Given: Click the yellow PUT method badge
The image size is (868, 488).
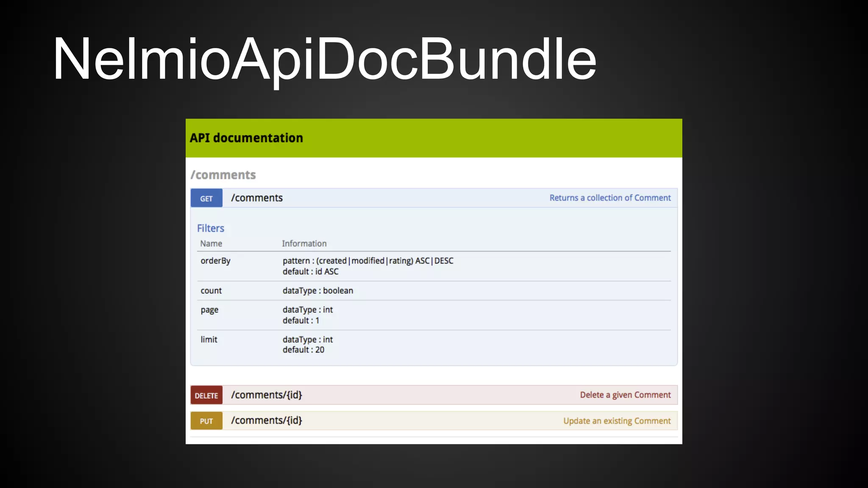Looking at the screenshot, I should [x=206, y=421].
